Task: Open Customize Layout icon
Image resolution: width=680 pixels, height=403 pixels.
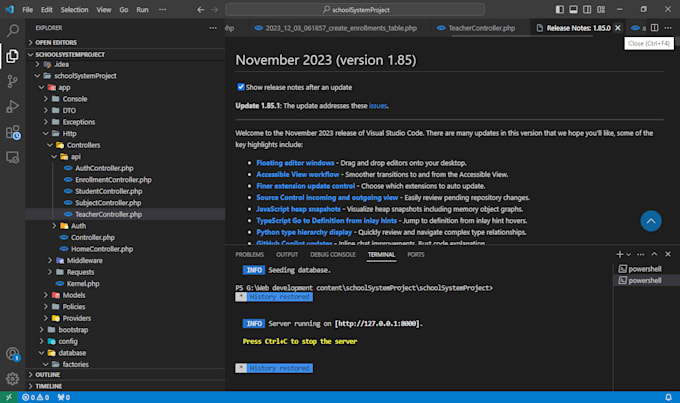Action: [601, 10]
